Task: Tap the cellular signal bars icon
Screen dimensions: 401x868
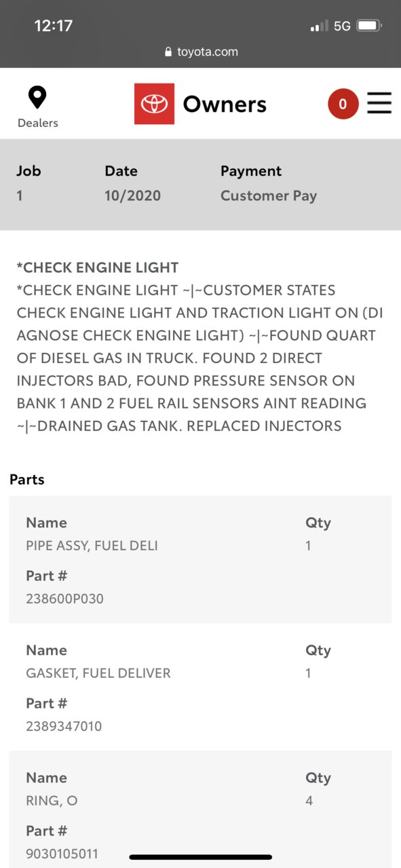Action: point(320,26)
